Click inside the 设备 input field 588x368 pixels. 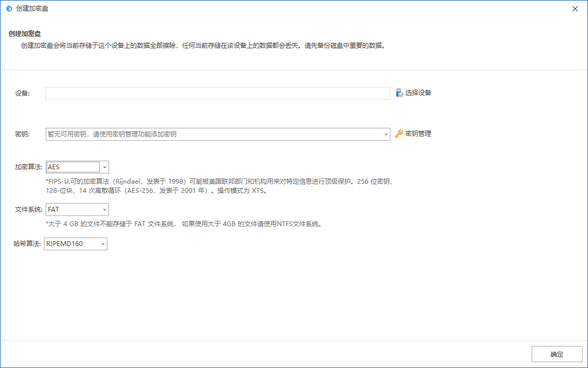pyautogui.click(x=217, y=93)
